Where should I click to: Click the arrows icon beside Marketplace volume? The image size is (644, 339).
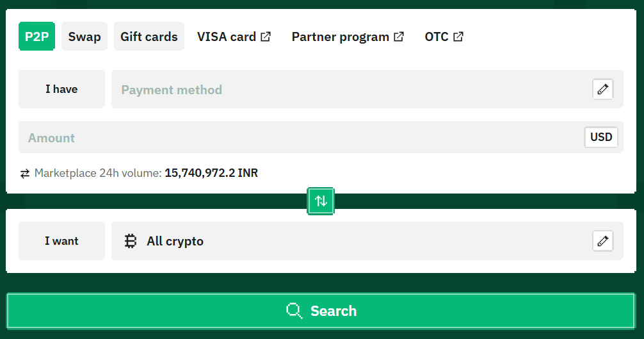coord(25,173)
